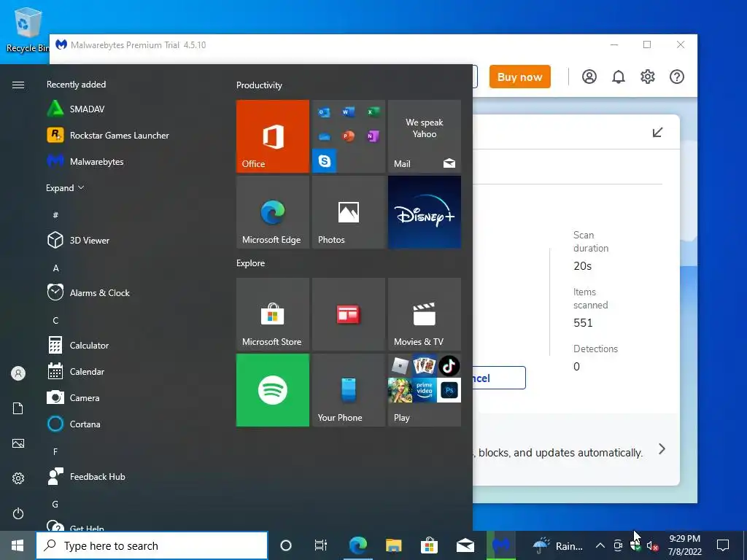The width and height of the screenshot is (747, 560).
Task: Click the Power icon in Start sidebar
Action: (18, 513)
